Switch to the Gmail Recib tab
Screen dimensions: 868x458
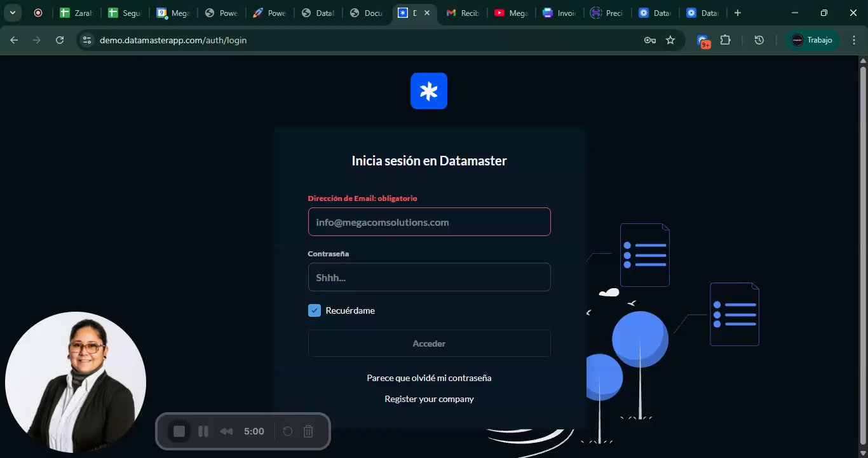463,13
